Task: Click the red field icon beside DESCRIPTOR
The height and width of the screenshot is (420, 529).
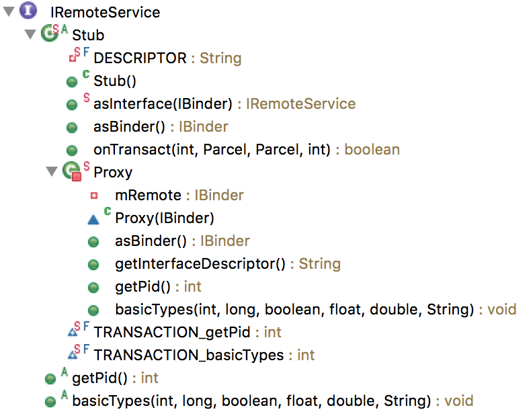Action: click(73, 58)
